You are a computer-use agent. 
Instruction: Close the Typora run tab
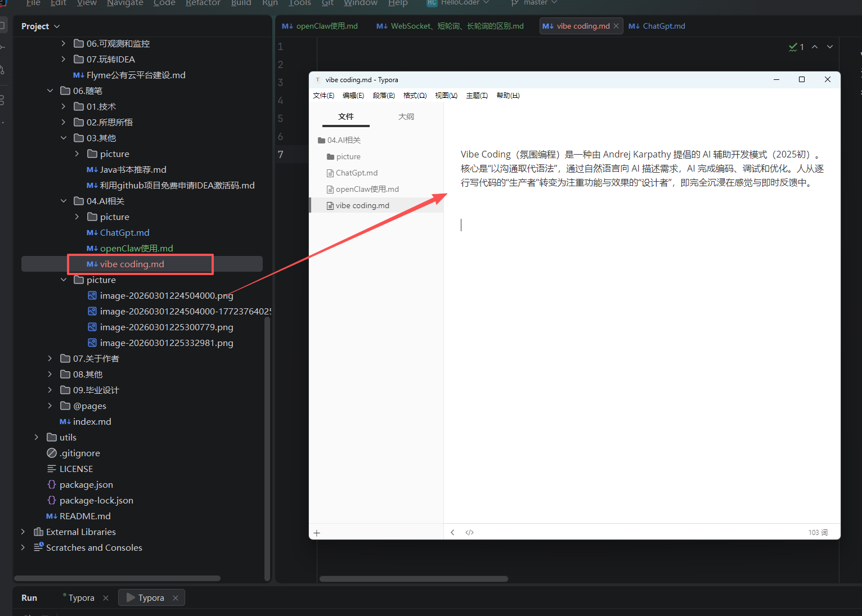176,598
